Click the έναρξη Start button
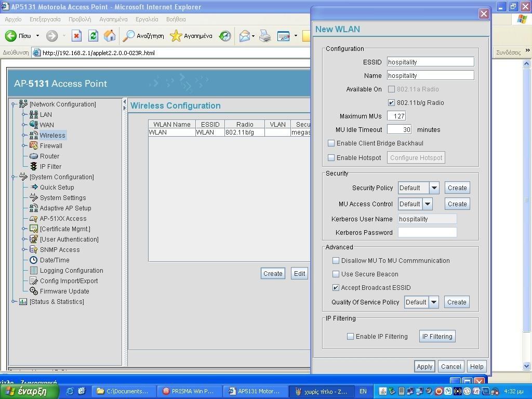 click(30, 391)
